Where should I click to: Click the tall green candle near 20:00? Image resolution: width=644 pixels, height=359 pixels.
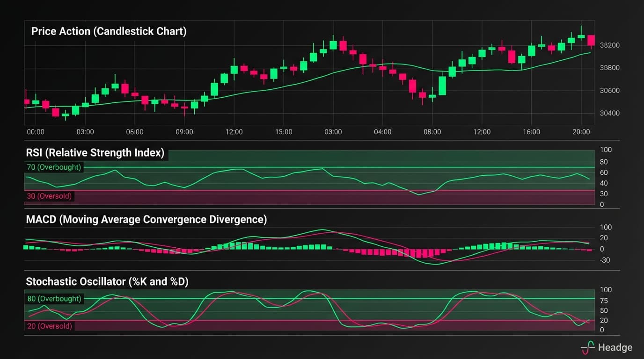580,37
